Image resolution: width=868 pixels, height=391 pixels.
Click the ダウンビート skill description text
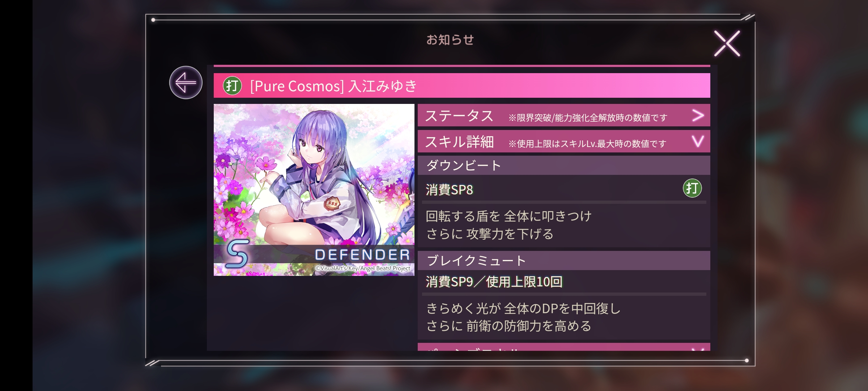[509, 225]
